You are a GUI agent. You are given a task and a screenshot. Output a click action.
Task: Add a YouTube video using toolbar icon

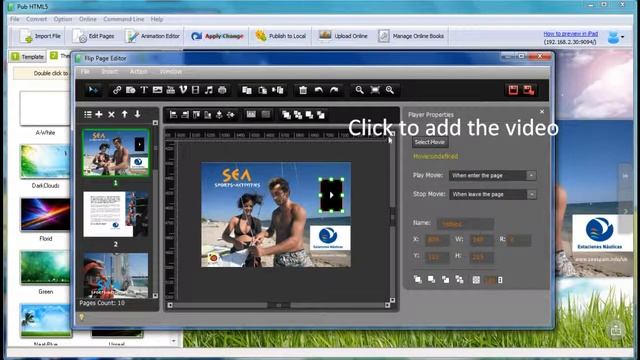(171, 90)
